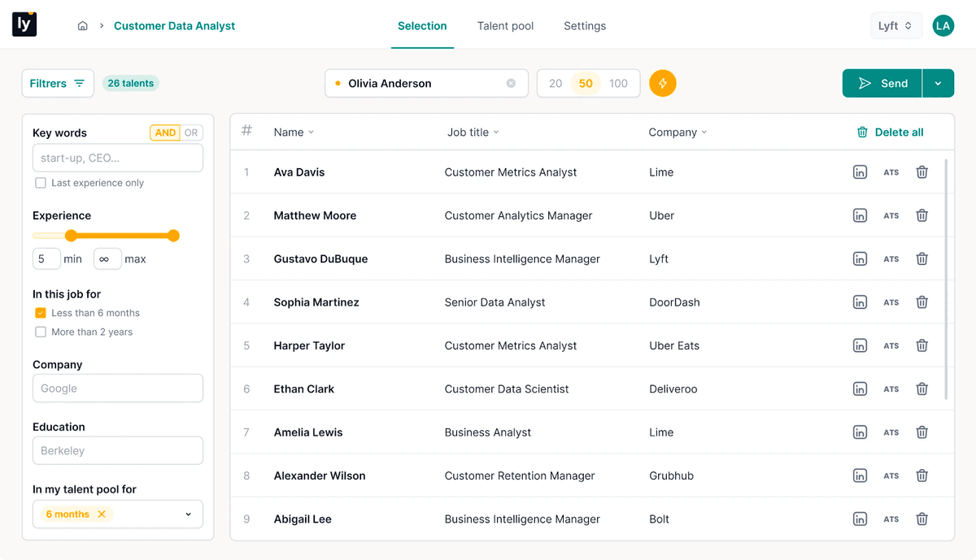This screenshot has height=560, width=976.
Task: Click the Delete all link
Action: 891,132
